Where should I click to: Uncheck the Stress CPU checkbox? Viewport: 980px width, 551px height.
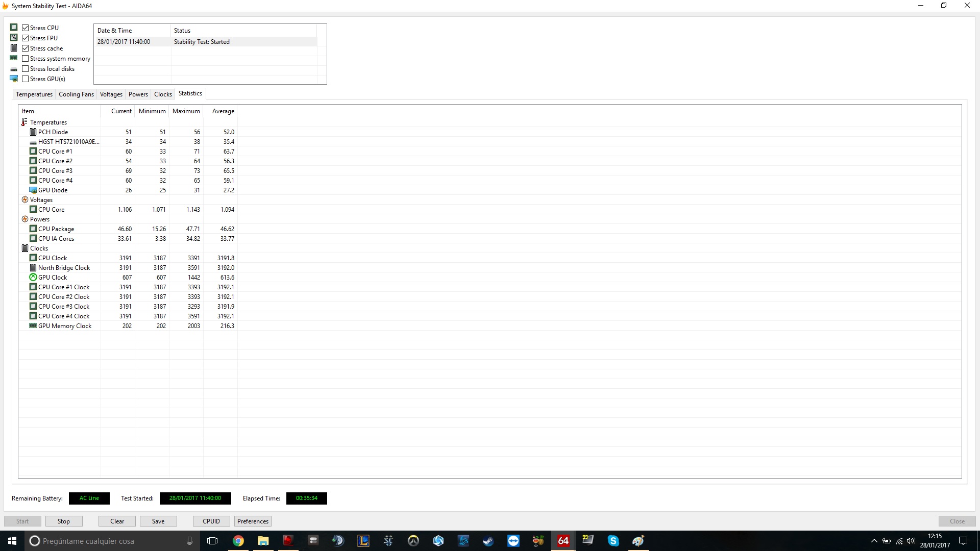(x=25, y=28)
